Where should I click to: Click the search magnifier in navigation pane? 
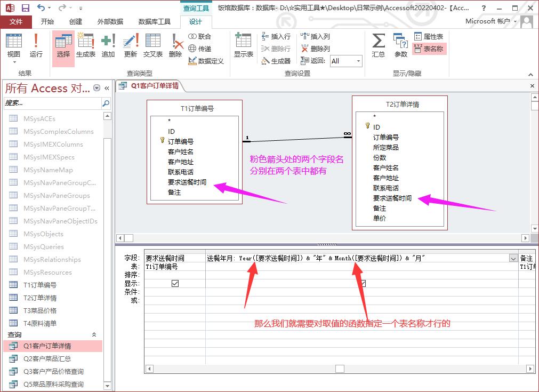106,103
